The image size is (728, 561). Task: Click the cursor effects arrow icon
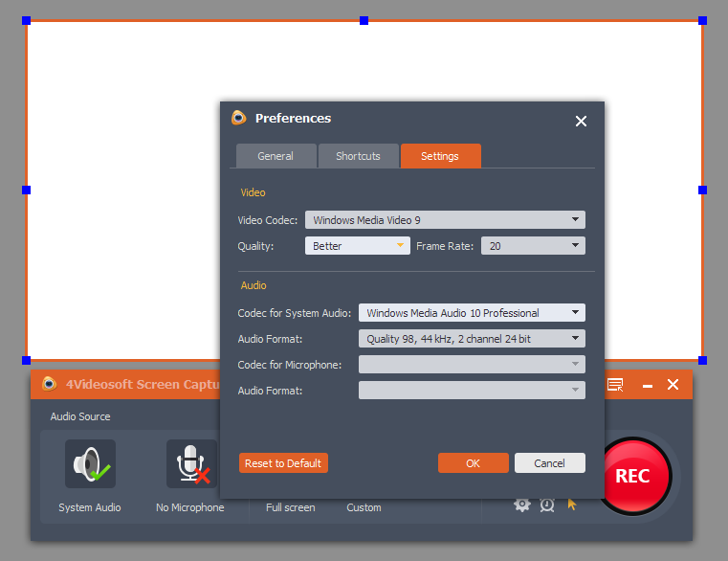572,505
